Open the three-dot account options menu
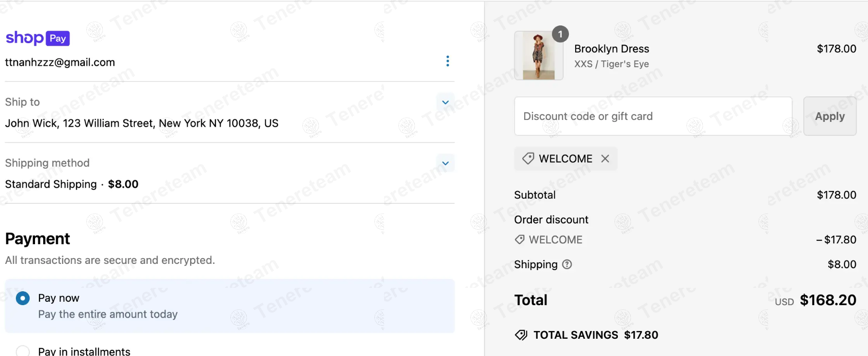868x356 pixels. (447, 61)
